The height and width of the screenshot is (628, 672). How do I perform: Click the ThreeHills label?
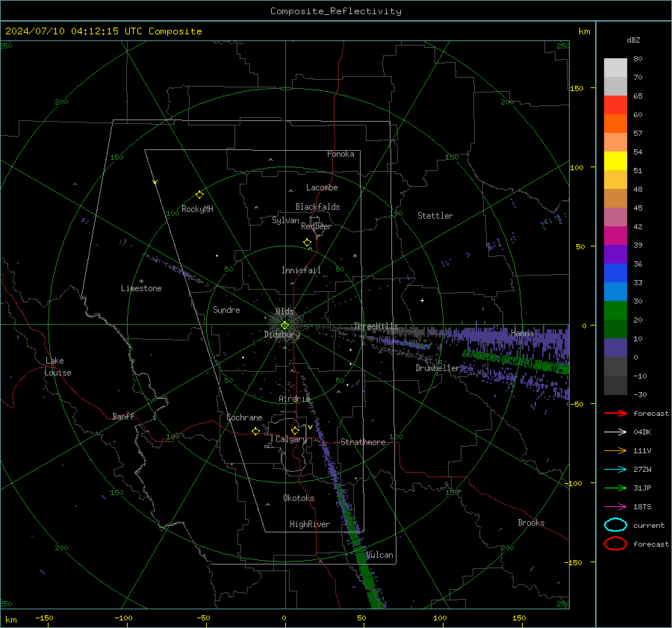point(376,326)
